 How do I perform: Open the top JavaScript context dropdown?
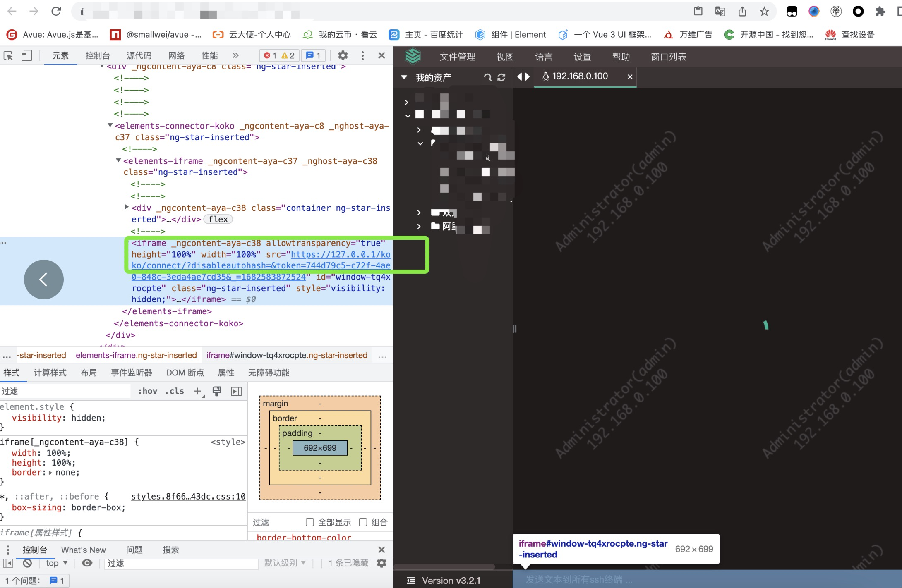(x=57, y=563)
